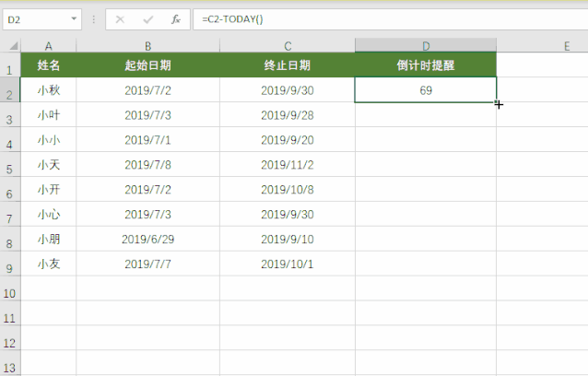Select empty countdown cell for 小友

click(426, 264)
